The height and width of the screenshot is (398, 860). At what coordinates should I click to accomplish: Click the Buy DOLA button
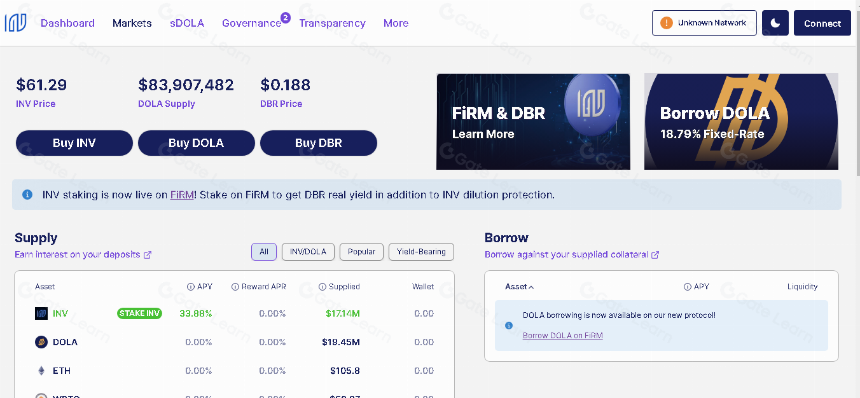[x=196, y=143]
